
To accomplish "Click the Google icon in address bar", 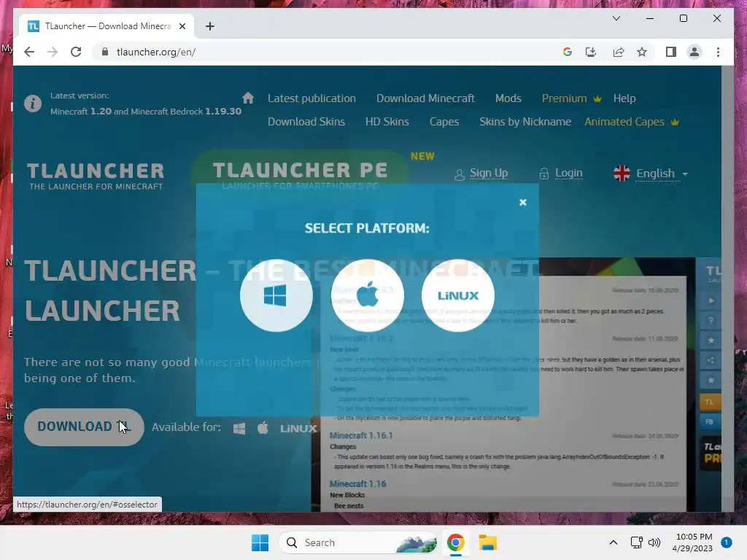I will 567,52.
